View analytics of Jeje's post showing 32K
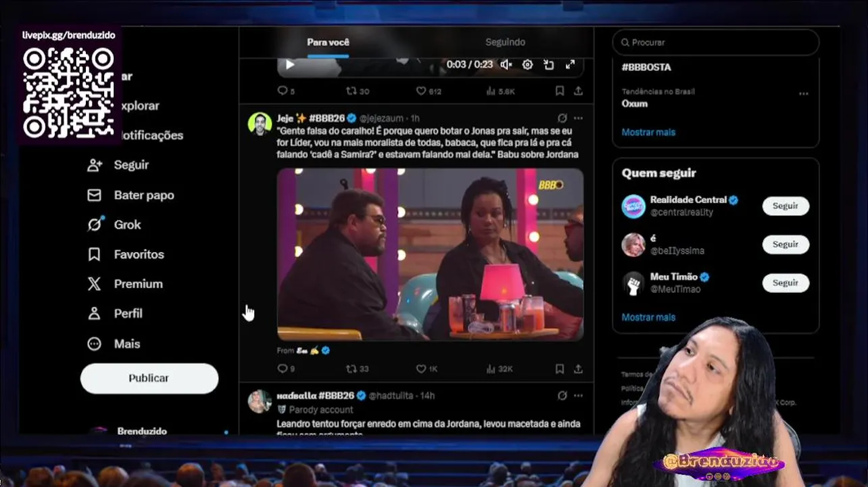 pos(500,369)
